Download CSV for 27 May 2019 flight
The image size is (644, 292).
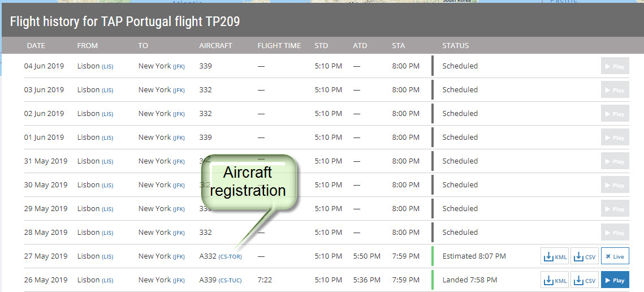[584, 256]
